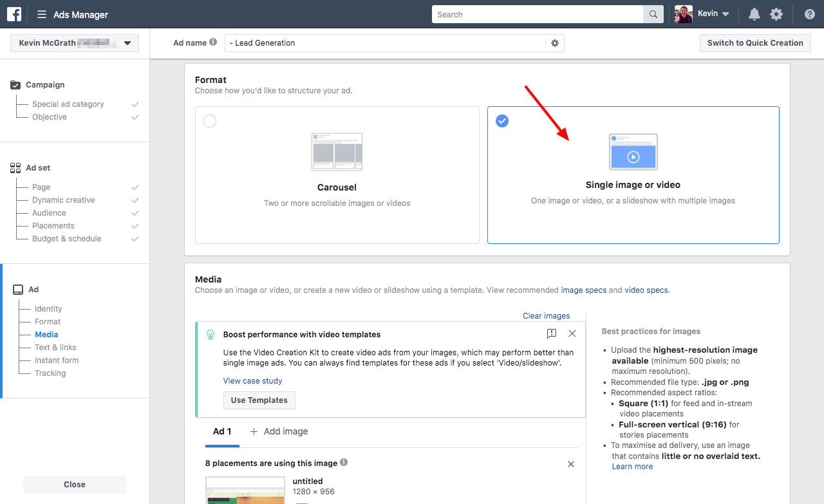Select Media in the Ad sidebar
This screenshot has width=824, height=504.
[46, 334]
